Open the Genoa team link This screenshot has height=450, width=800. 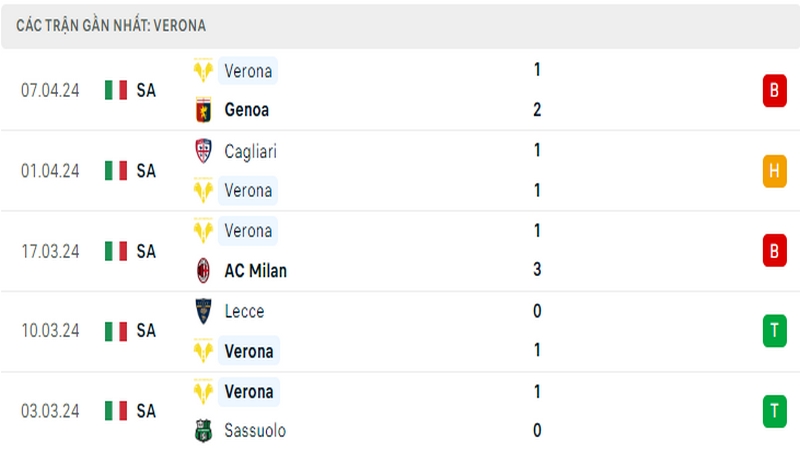[x=246, y=110]
